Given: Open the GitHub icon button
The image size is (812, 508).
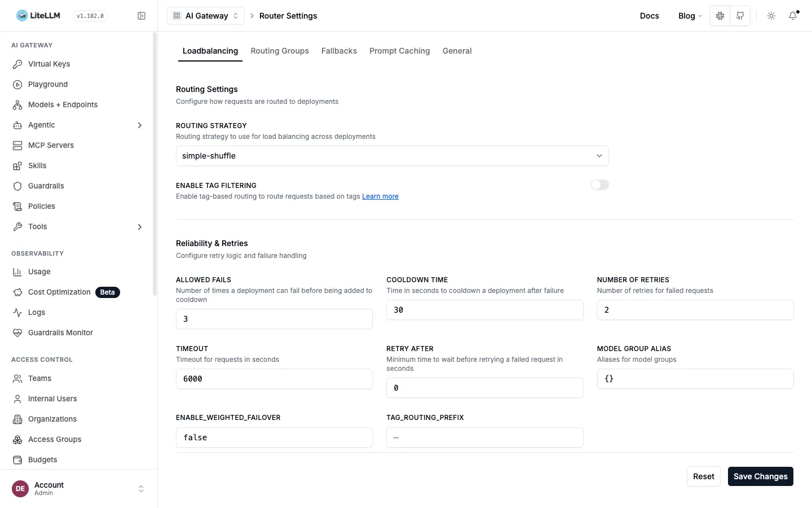Looking at the screenshot, I should click(740, 16).
